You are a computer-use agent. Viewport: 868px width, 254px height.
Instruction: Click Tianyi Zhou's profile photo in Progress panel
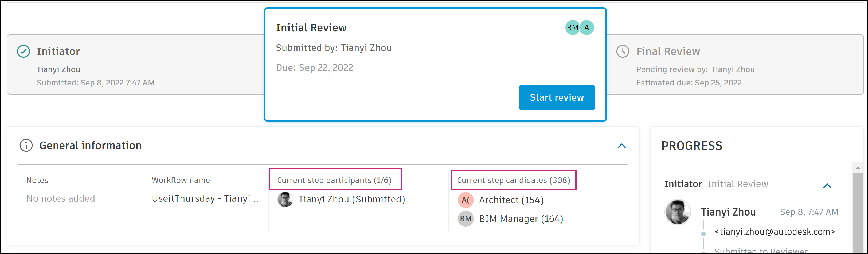click(x=677, y=212)
